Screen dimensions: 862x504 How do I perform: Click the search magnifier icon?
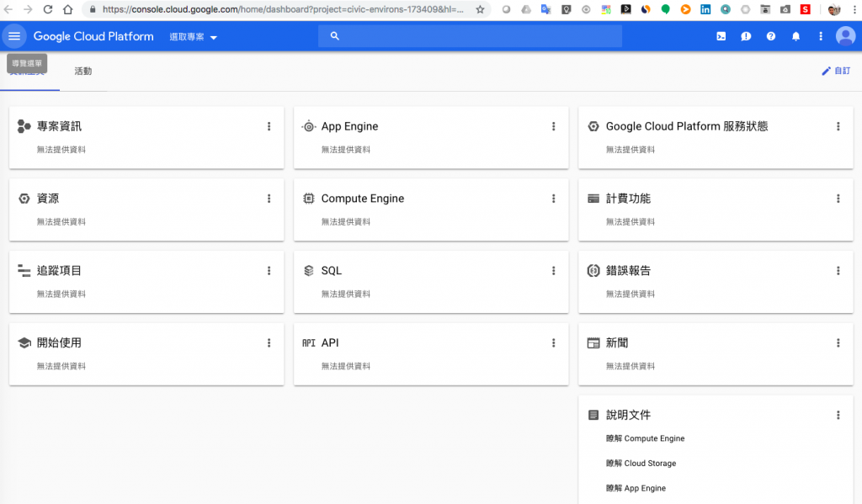tap(334, 36)
